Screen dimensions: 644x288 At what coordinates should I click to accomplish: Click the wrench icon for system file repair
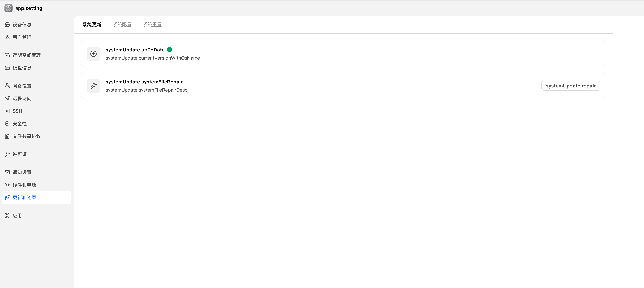click(x=93, y=86)
